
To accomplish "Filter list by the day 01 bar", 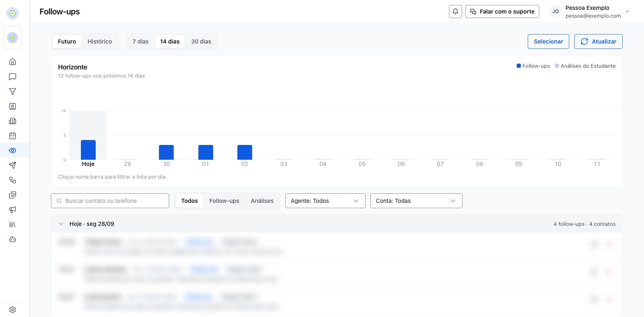I will click(206, 152).
